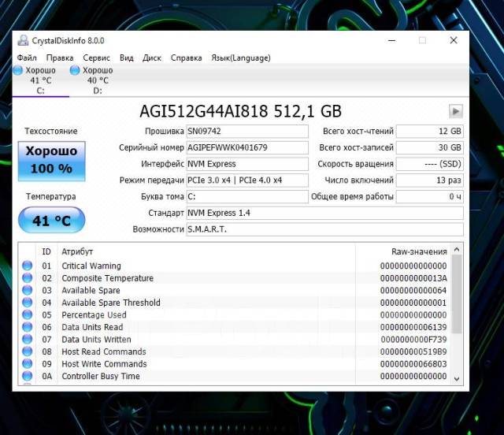
Task: Click the Возможности field S.M.A.R.T.
Action: tap(325, 229)
